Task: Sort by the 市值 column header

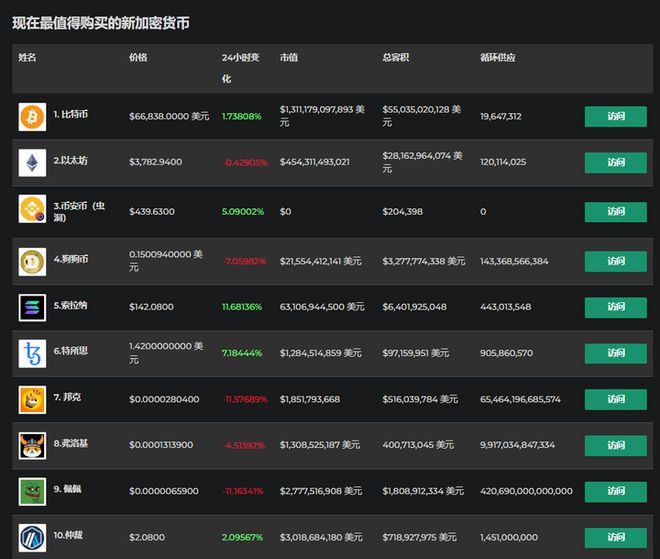Action: point(289,58)
